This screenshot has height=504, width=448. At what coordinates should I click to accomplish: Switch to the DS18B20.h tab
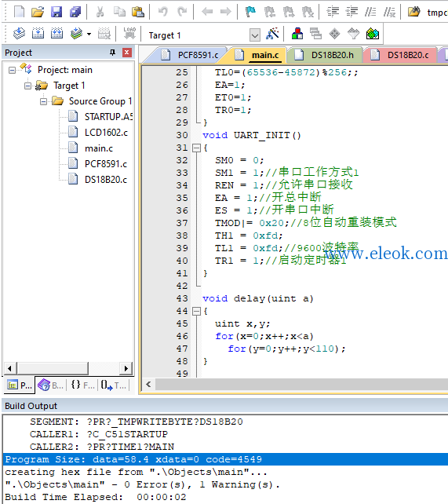[325, 55]
